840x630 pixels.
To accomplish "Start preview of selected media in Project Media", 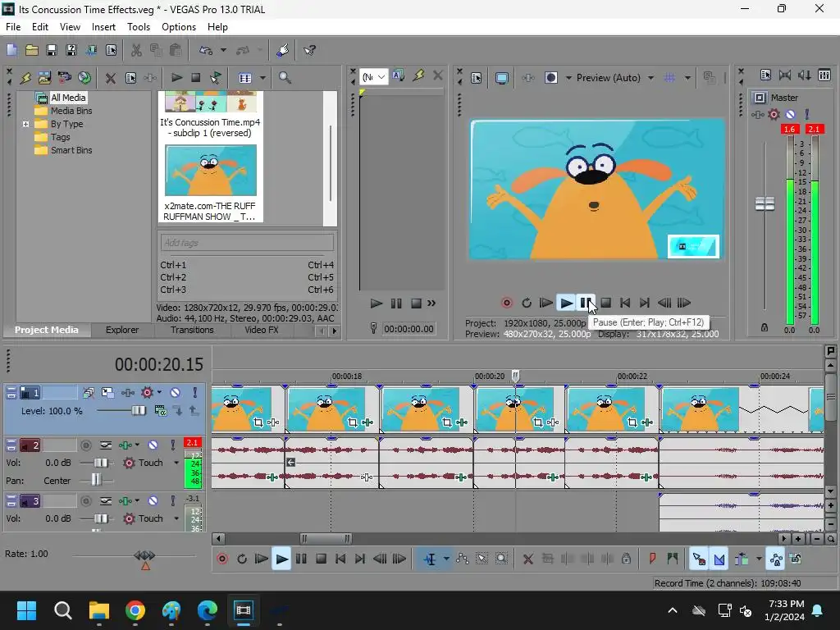I will (176, 78).
